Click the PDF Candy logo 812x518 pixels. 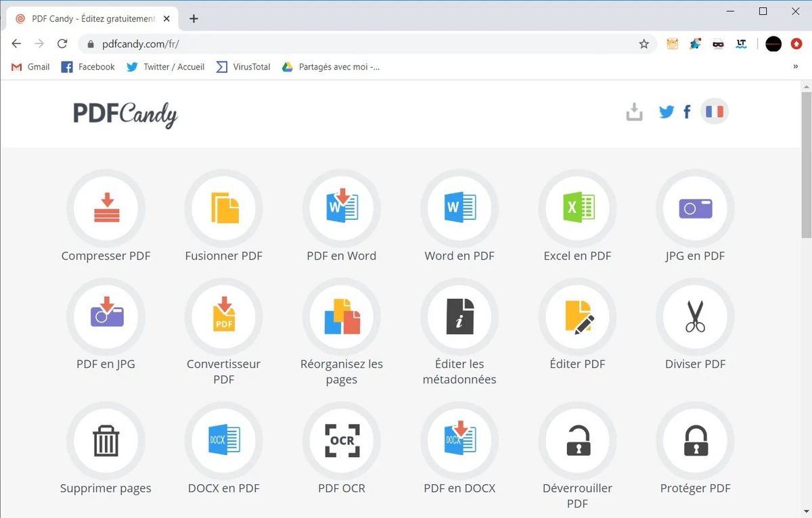click(x=125, y=114)
